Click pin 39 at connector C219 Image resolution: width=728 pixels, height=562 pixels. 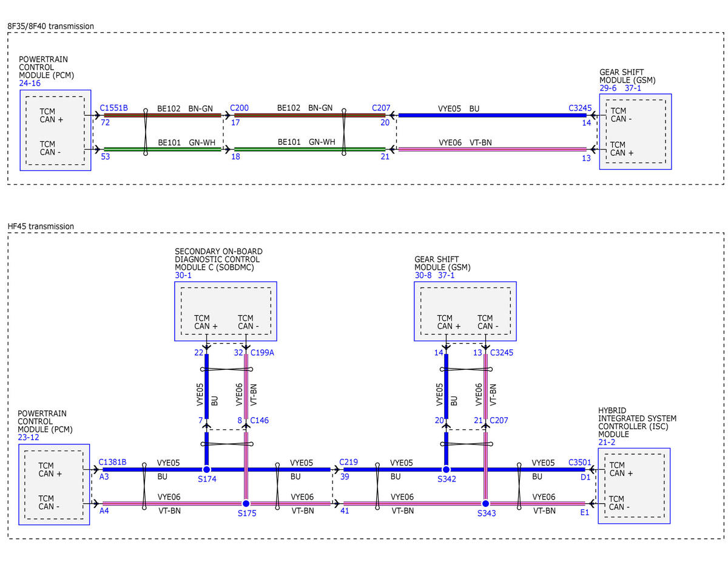pyautogui.click(x=344, y=477)
